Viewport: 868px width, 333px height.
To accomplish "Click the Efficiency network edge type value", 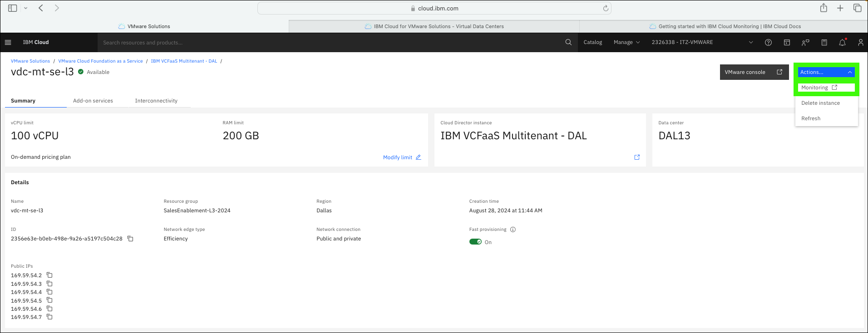I will click(x=176, y=239).
